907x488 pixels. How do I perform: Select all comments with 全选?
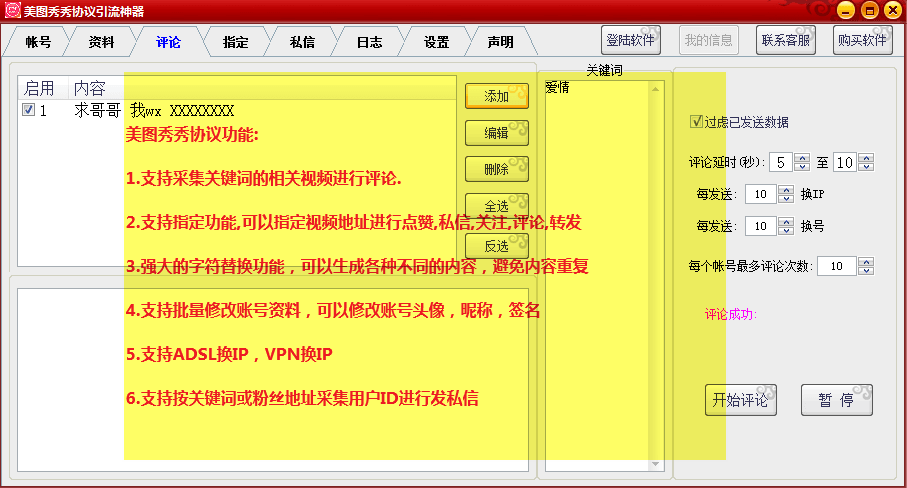497,205
